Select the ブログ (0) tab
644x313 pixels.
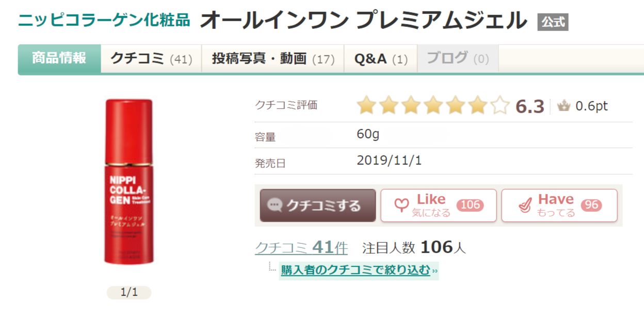[x=458, y=58]
